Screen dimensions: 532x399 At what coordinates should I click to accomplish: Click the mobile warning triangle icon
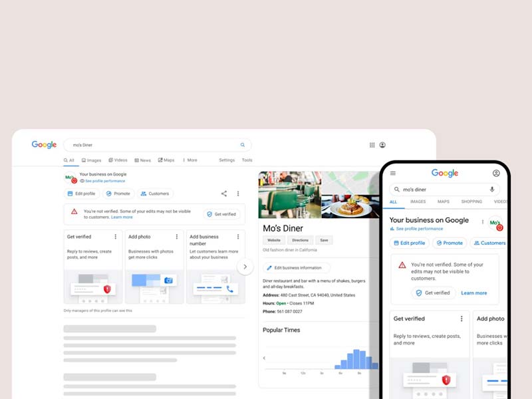[402, 265]
